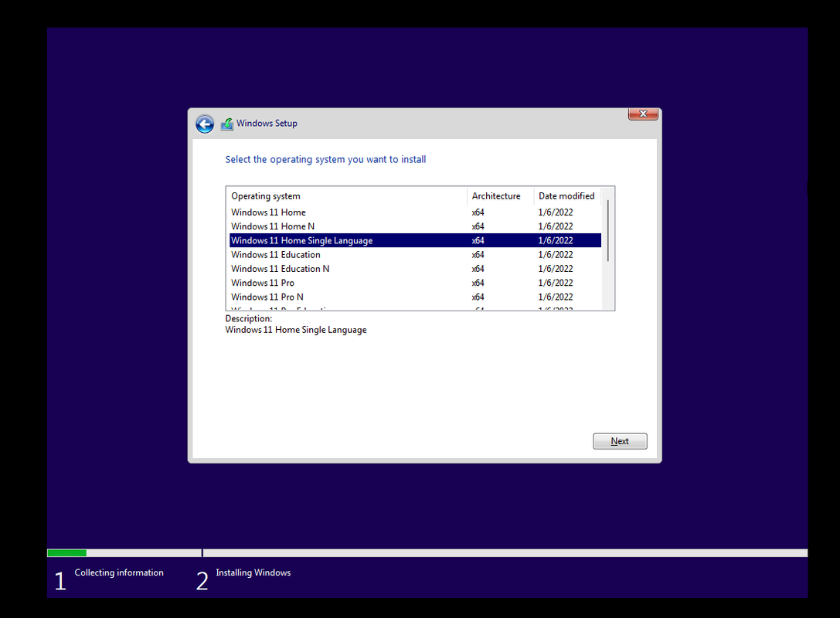840x618 pixels.
Task: Click the date 1/6/2022 in Windows 11 Home row
Action: point(556,212)
